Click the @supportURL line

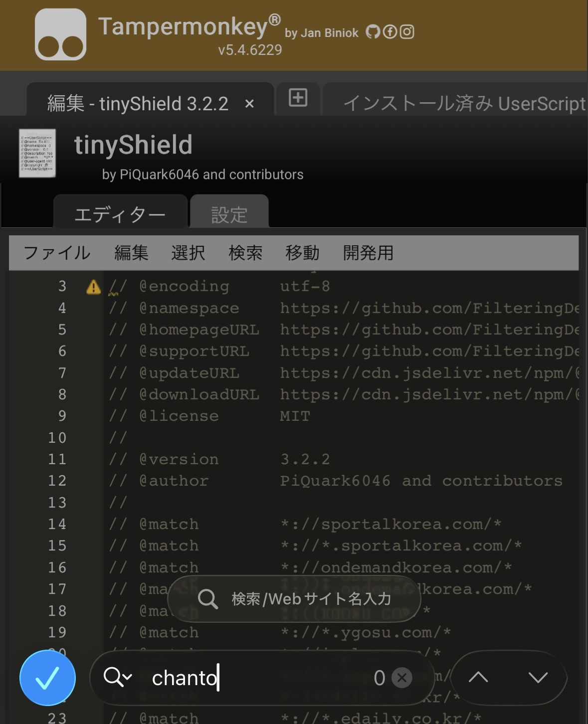tap(344, 351)
